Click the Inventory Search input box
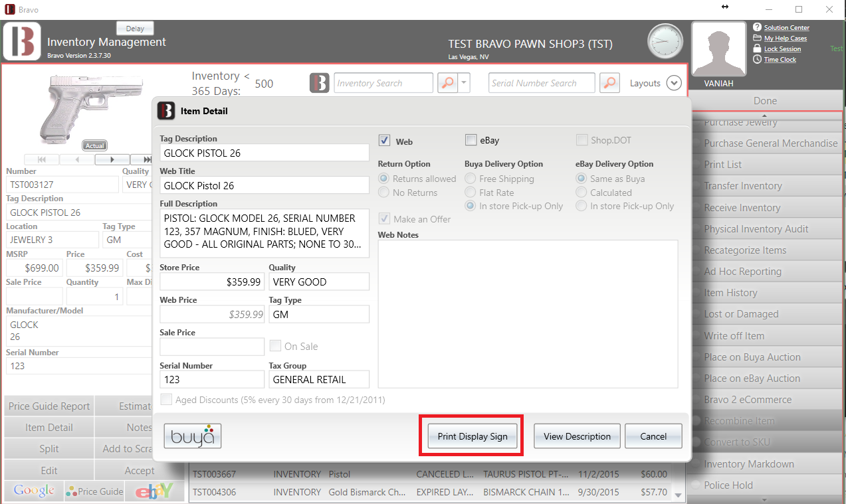The image size is (846, 504). [383, 83]
